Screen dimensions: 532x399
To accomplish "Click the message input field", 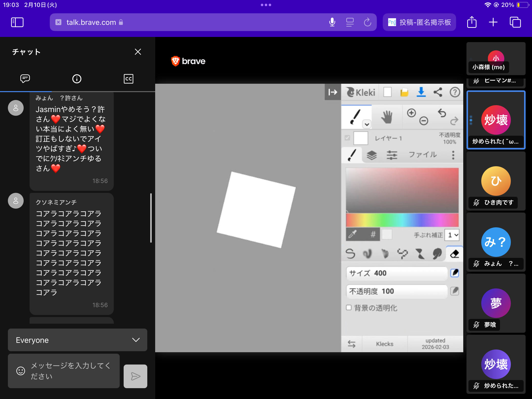I will coord(70,371).
